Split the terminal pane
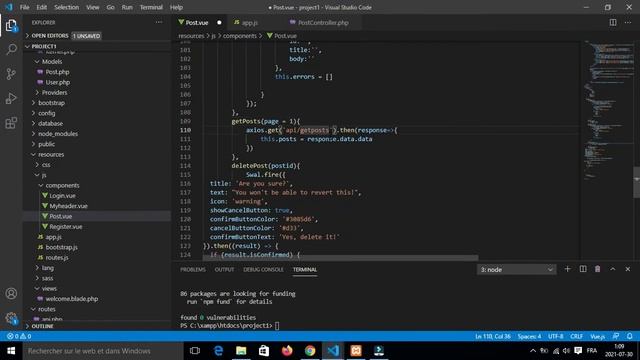 coord(583,269)
